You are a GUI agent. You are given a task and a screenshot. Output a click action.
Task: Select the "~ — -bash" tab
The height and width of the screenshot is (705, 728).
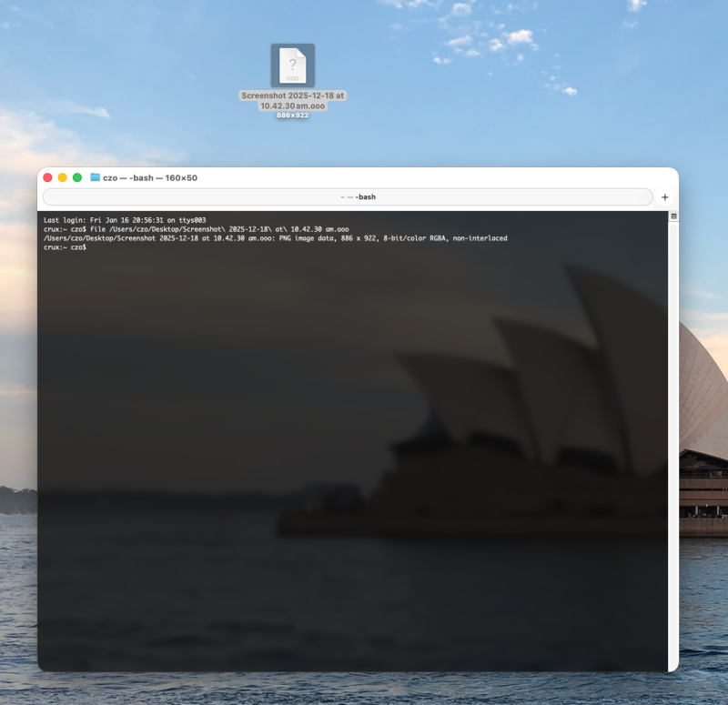coord(348,196)
